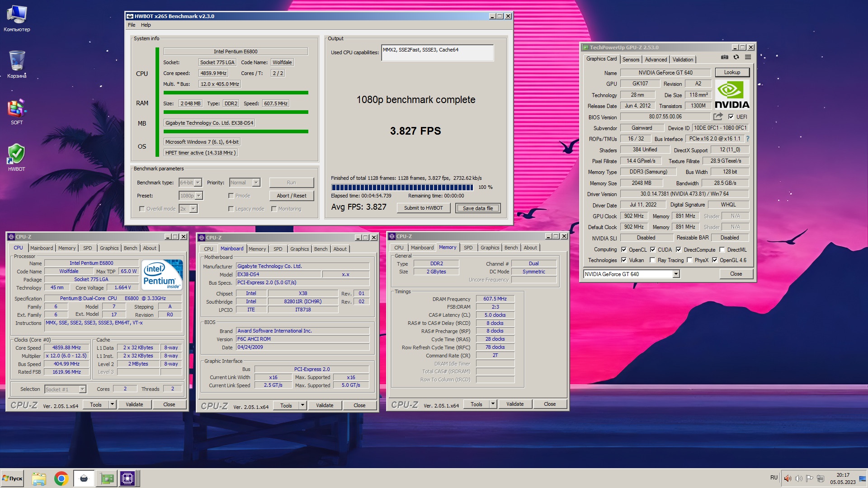Open the Preset 1080p dropdown
This screenshot has width=868, height=488.
click(x=191, y=196)
